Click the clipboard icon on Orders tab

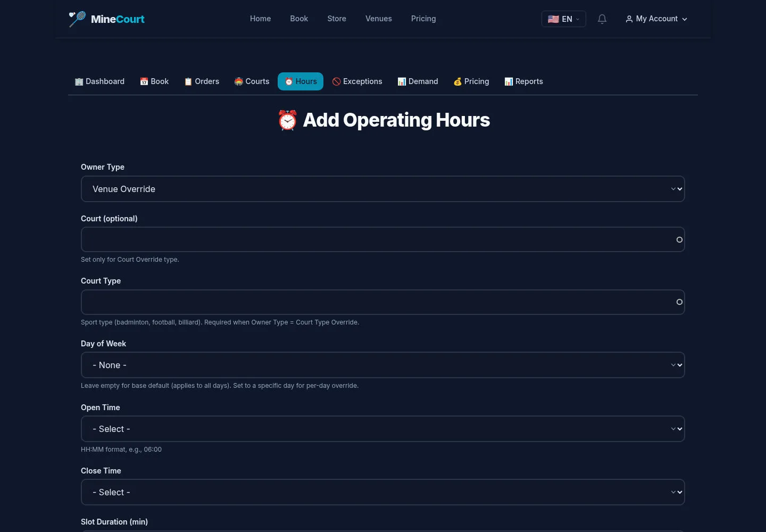[188, 81]
